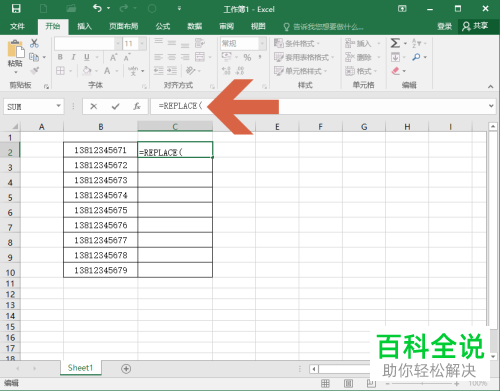Viewport: 500px width, 391px height.
Task: Click the Save icon in quick access toolbar
Action: [x=16, y=8]
